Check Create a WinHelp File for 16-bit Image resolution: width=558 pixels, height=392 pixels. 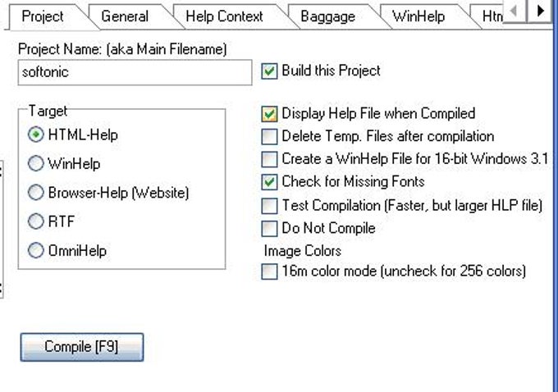coord(269,159)
